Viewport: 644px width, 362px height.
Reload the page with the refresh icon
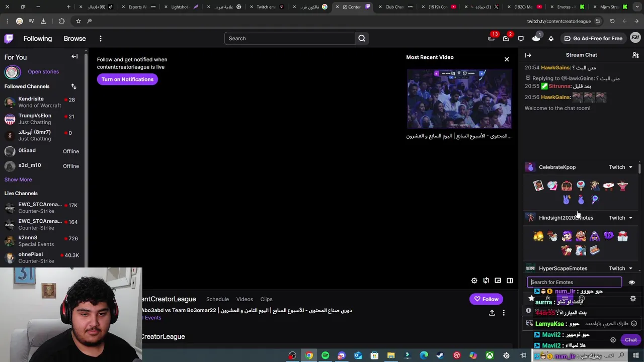pyautogui.click(x=612, y=21)
